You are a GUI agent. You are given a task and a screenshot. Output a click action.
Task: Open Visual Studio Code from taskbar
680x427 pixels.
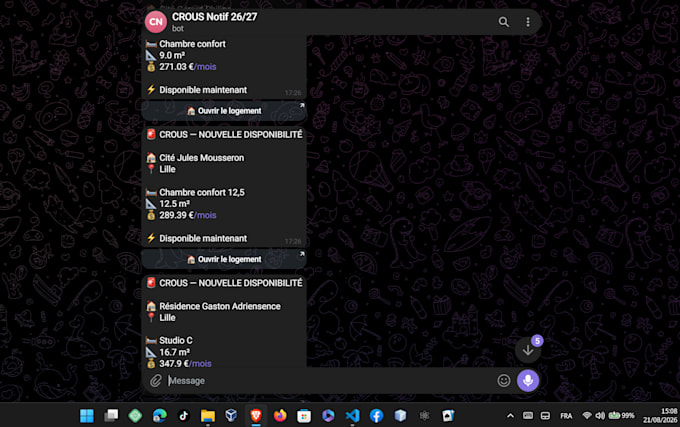coord(352,416)
